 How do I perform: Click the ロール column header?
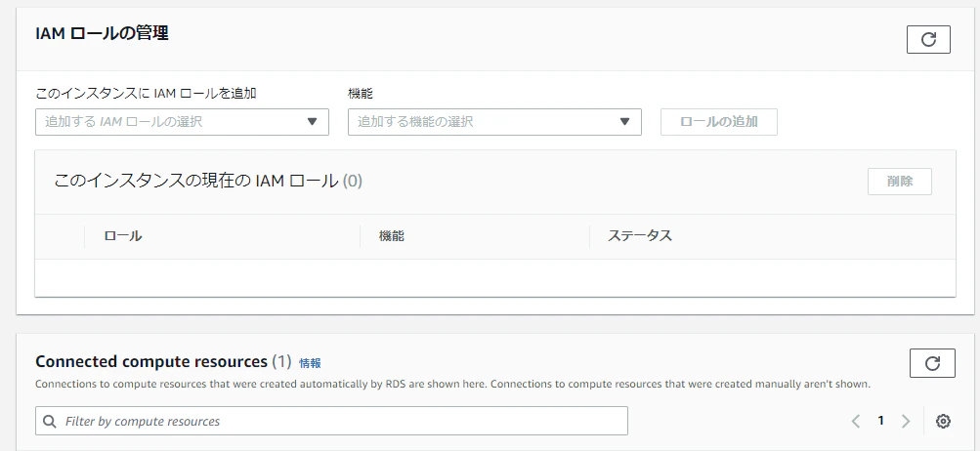pyautogui.click(x=122, y=236)
